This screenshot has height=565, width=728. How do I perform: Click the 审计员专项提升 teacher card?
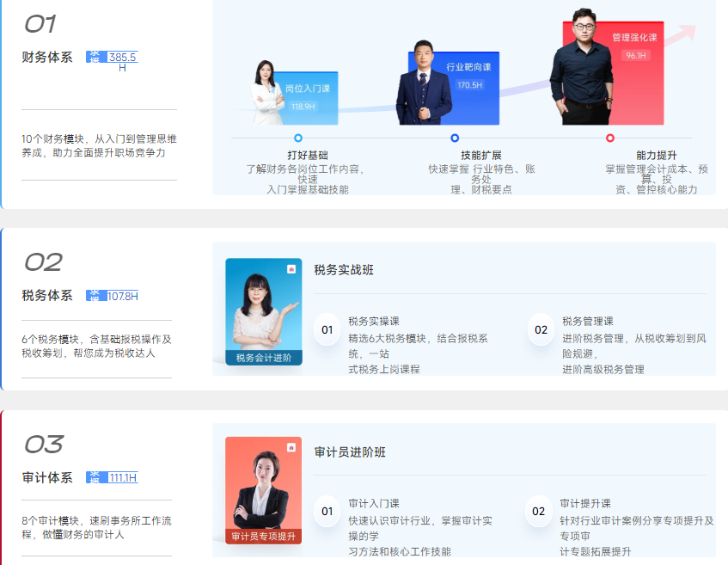[x=263, y=490]
